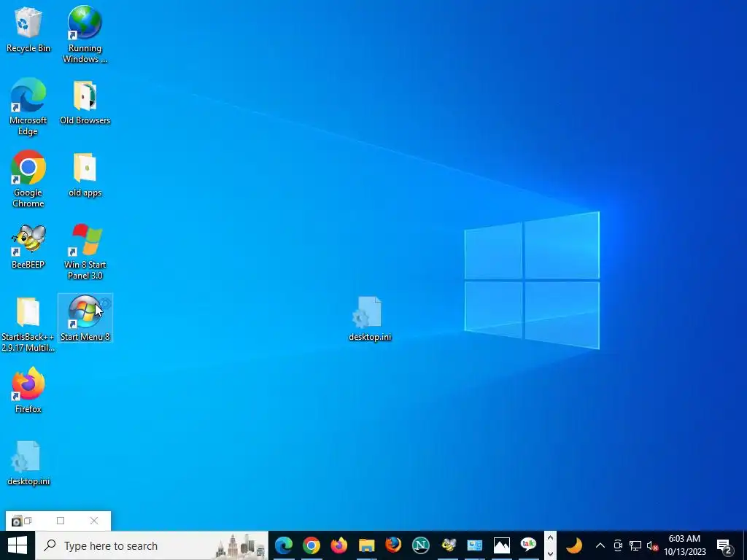Select the BeeBEEP desktop shortcut
The height and width of the screenshot is (560, 747).
[28, 246]
